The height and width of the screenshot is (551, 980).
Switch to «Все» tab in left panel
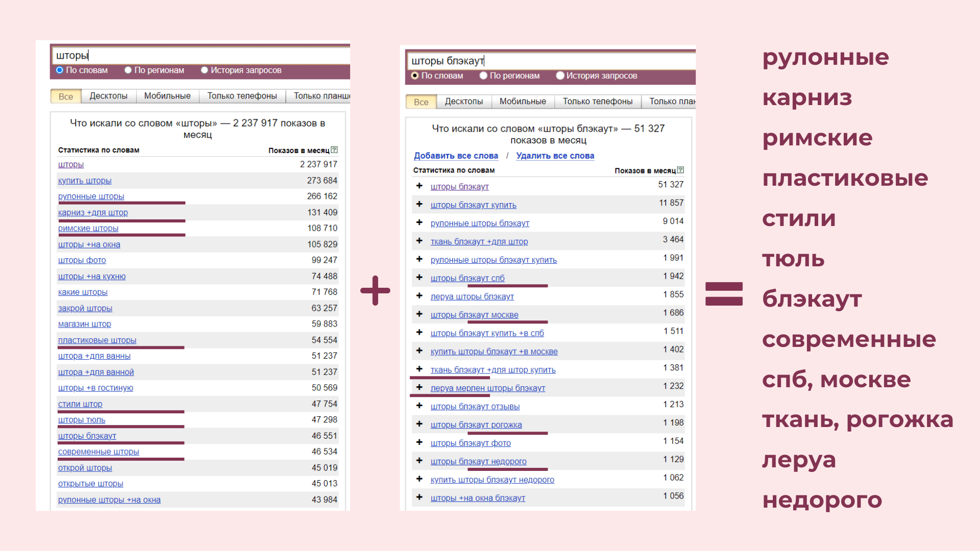(x=65, y=96)
